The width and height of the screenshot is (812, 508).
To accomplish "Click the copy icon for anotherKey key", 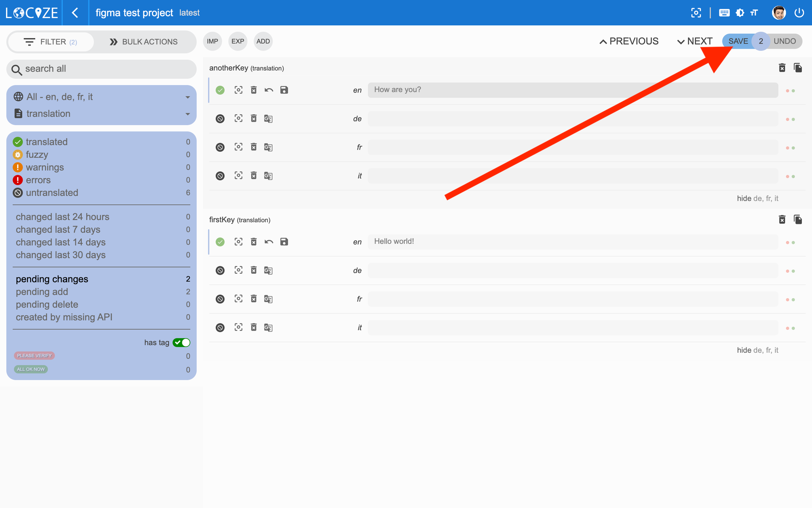I will coord(798,68).
